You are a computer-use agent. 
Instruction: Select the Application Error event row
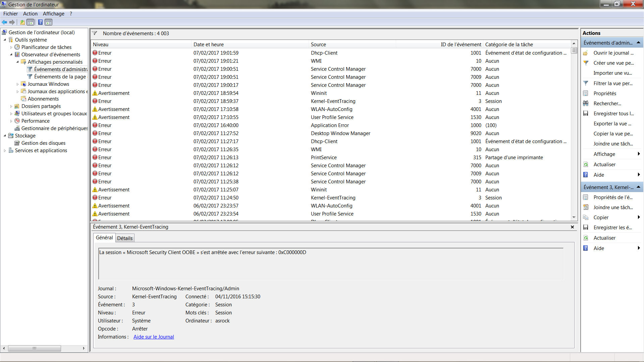(329, 125)
